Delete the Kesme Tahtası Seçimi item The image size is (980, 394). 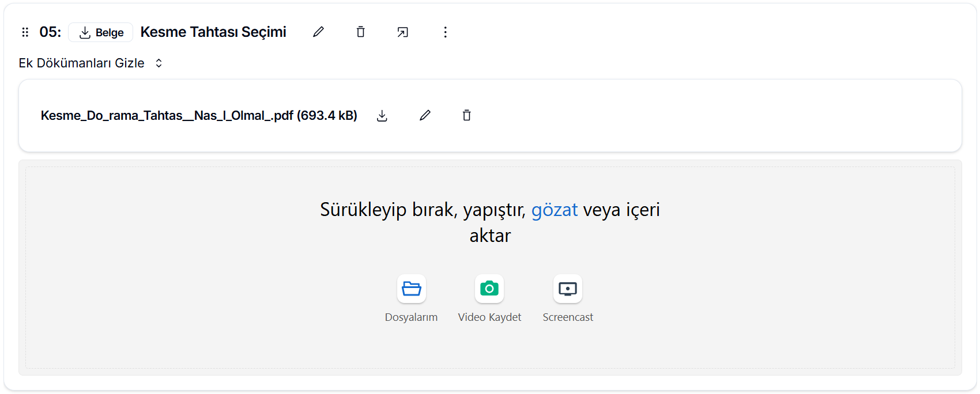360,32
